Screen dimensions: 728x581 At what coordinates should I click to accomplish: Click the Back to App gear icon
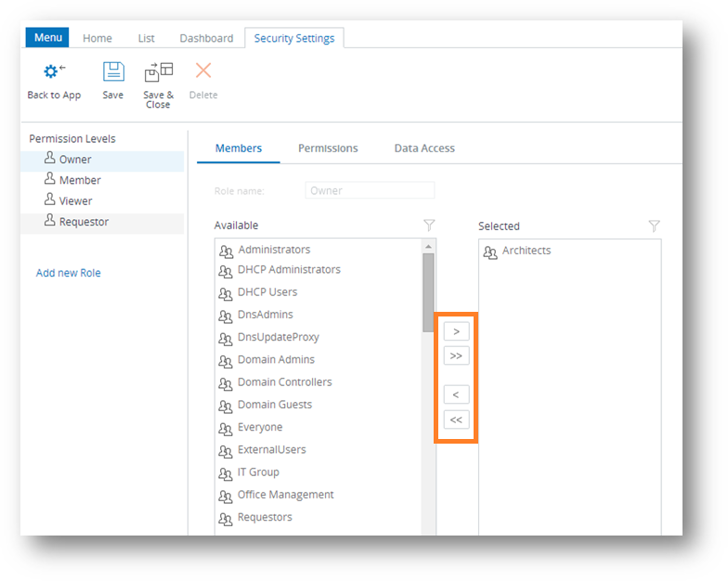click(x=53, y=72)
